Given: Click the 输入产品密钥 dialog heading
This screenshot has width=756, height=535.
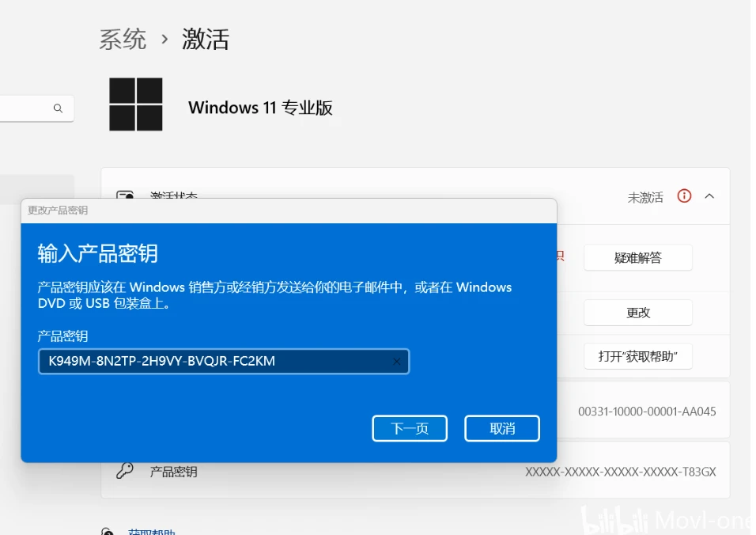Looking at the screenshot, I should (98, 253).
